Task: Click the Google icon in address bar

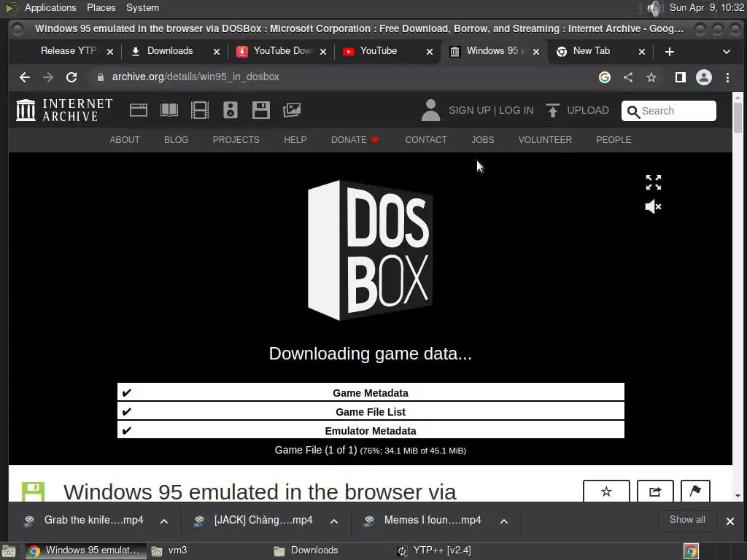Action: coord(605,77)
